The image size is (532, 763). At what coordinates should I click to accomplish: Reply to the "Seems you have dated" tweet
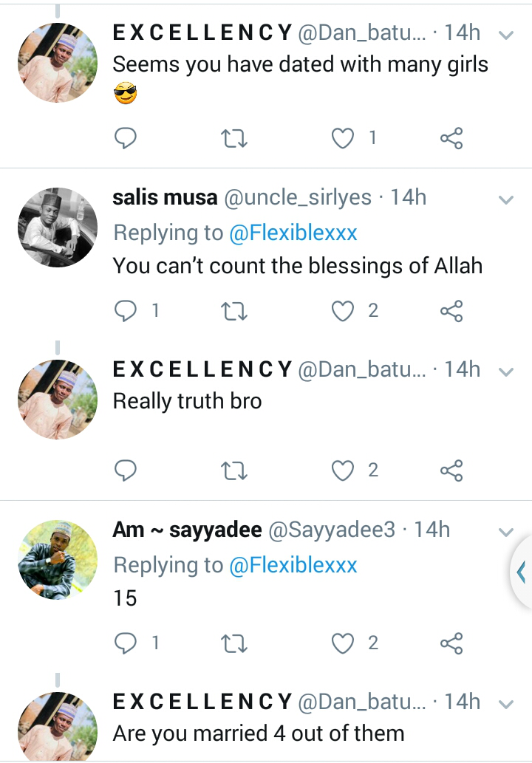click(x=126, y=138)
